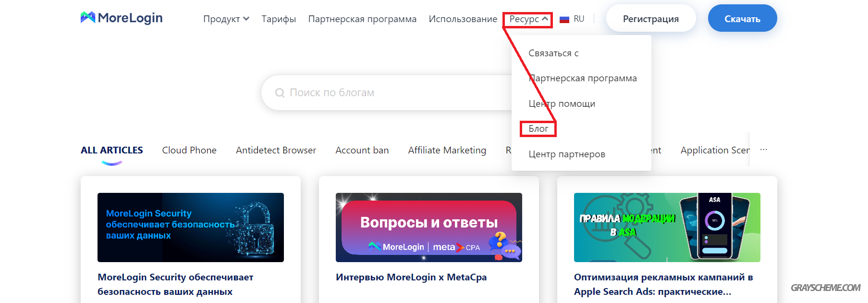Open article MoreLogin Security обеспечивает безопасность

pyautogui.click(x=175, y=284)
